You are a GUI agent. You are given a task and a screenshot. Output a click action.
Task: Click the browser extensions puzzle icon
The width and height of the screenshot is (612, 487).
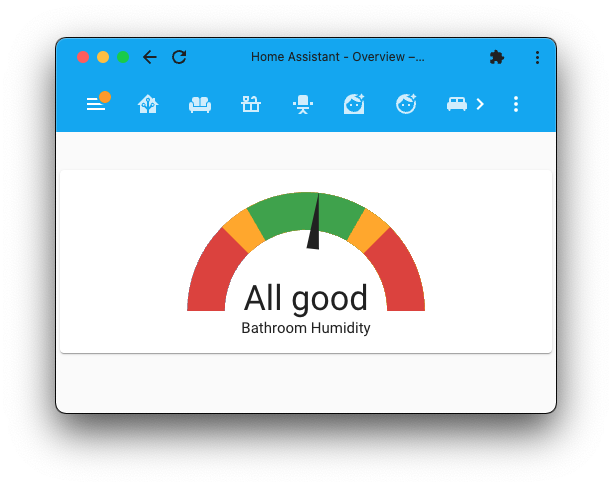click(496, 58)
